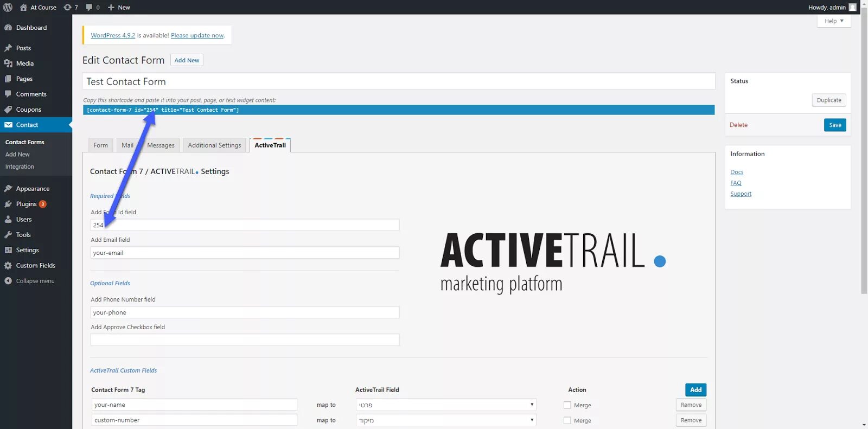The height and width of the screenshot is (429, 868).
Task: Open Add New under Contact menu
Action: [x=17, y=155]
